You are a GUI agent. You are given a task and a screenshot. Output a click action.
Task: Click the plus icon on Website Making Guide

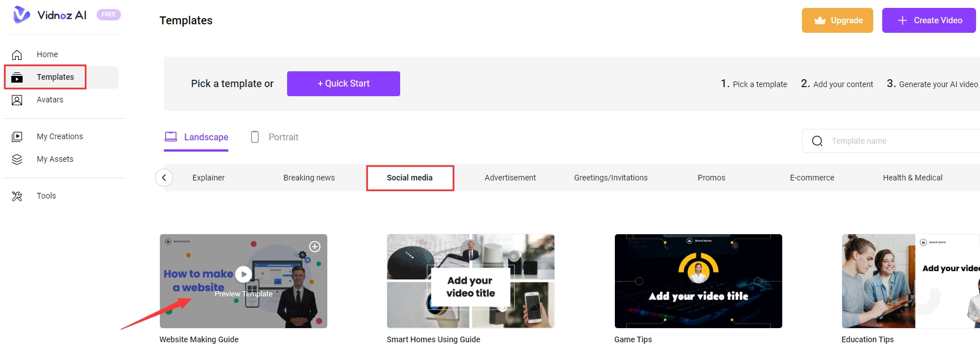click(315, 247)
